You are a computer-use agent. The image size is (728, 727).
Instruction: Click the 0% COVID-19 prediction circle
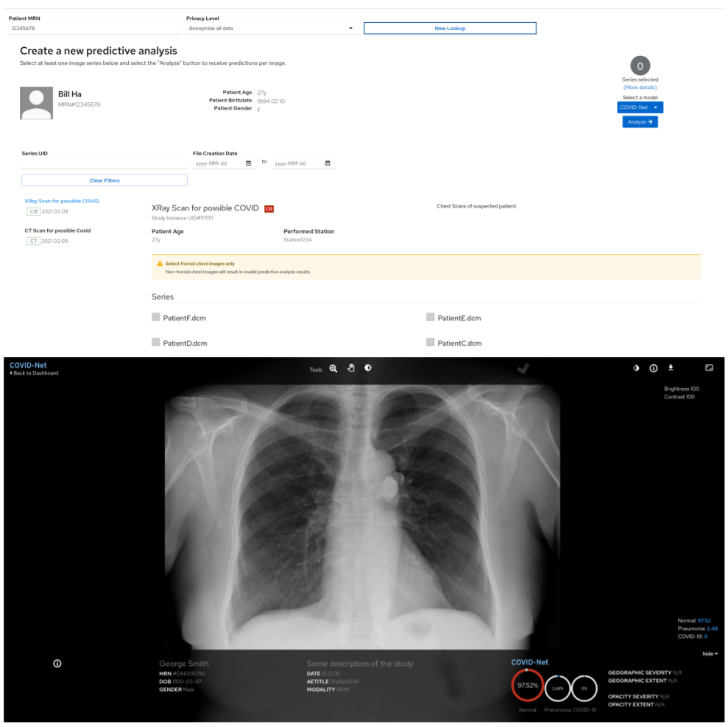[x=584, y=689]
